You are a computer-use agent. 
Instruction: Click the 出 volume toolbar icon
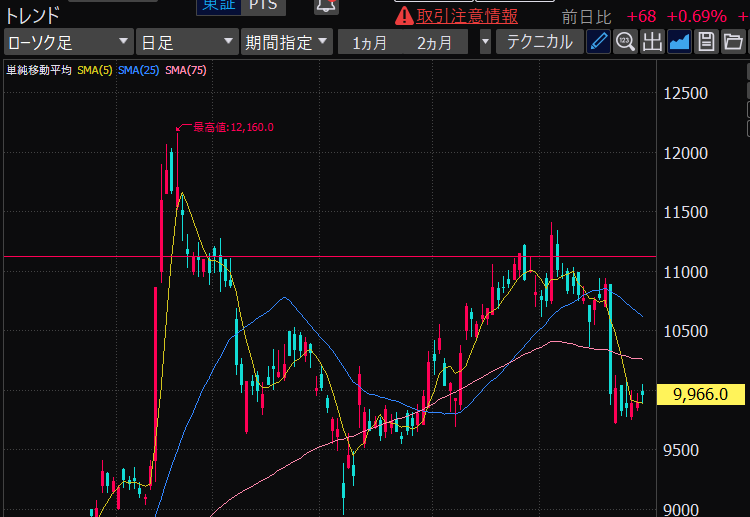tap(652, 42)
